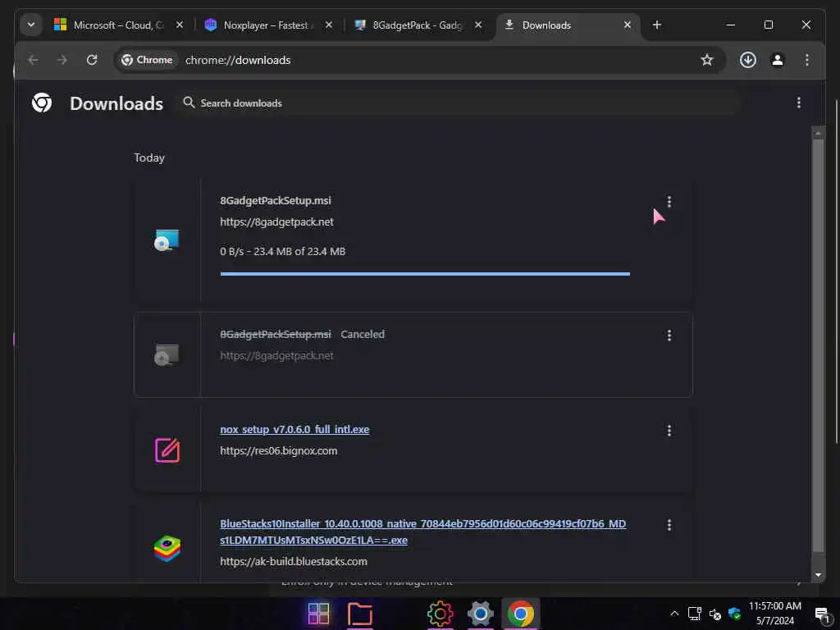Click the installer icon of active 8GadgetPackSetup download

[x=167, y=240]
